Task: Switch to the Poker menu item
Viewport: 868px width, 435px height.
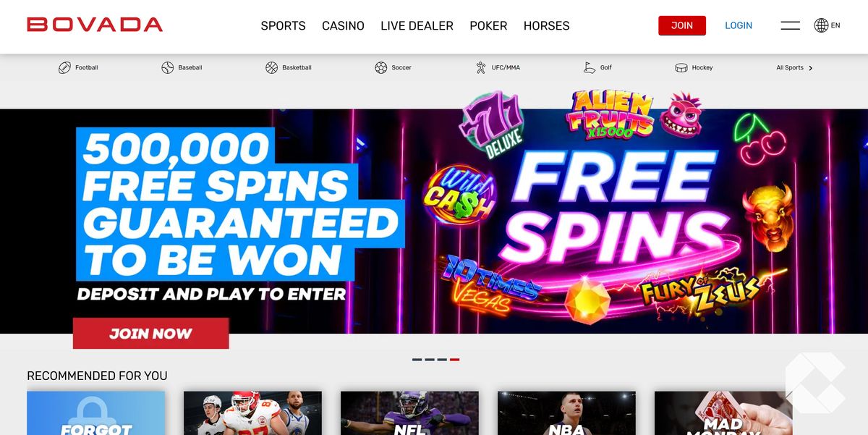Action: (x=488, y=25)
